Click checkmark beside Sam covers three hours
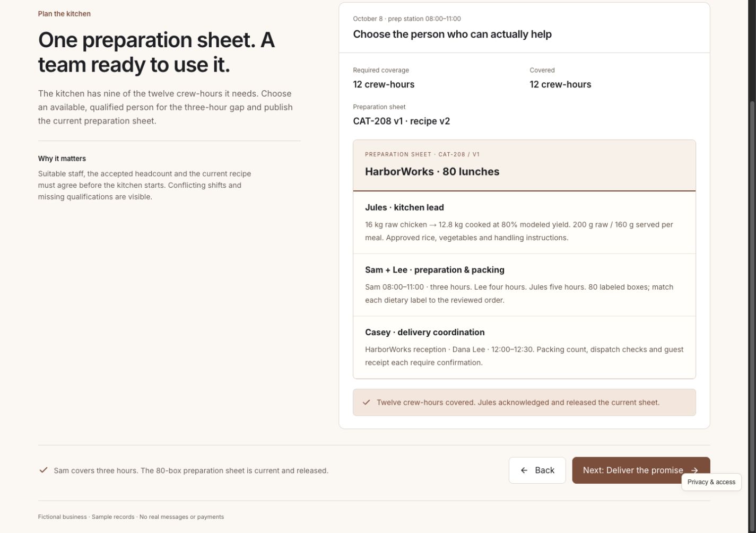756x533 pixels. [x=44, y=470]
